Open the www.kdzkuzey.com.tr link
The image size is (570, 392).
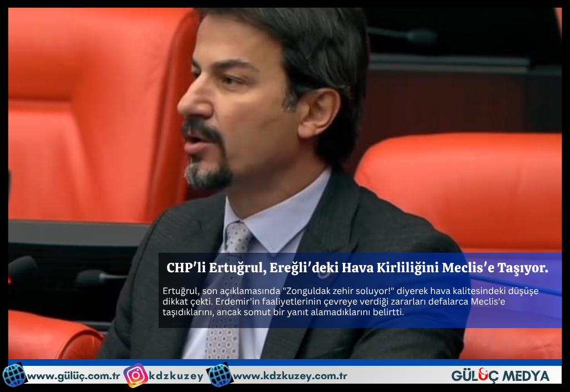tap(289, 376)
